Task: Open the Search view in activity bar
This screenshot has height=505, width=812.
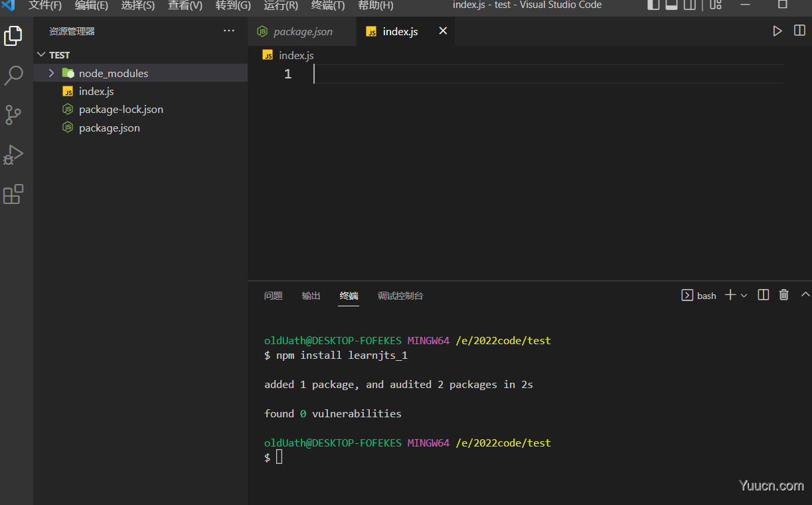Action: click(13, 76)
